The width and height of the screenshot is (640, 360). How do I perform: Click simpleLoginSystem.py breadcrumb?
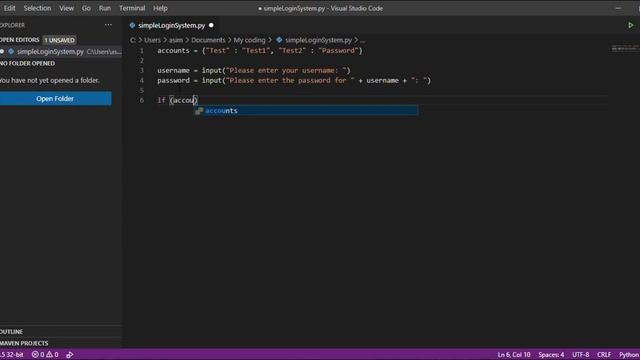(318, 40)
